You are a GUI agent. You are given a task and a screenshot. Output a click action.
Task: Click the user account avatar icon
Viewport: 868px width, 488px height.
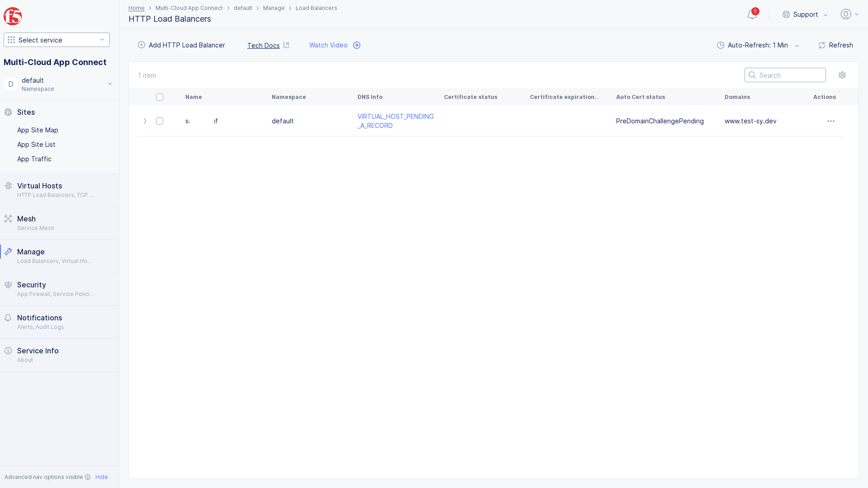(846, 14)
